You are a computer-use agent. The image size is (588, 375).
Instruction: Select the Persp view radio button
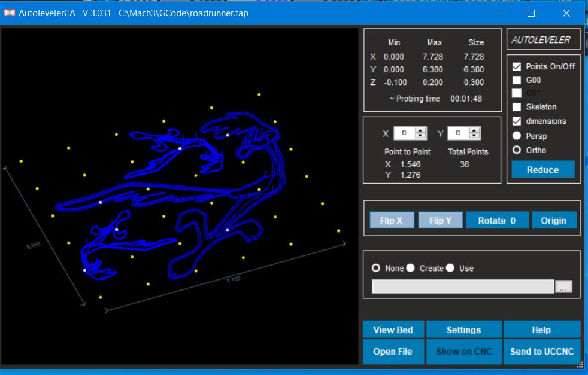pos(517,136)
